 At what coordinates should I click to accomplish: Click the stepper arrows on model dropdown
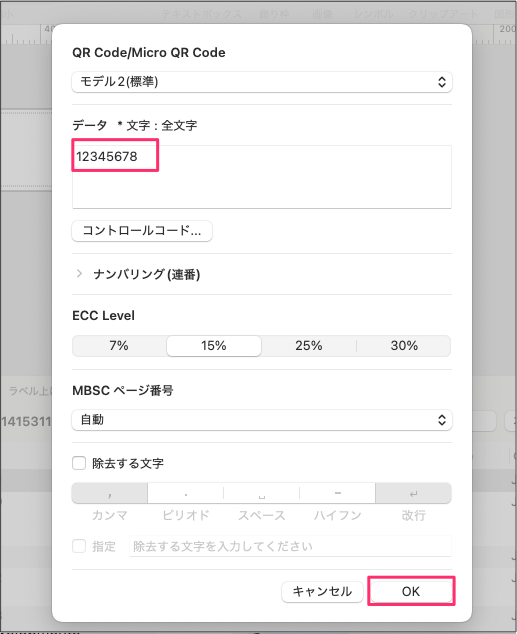[x=442, y=82]
